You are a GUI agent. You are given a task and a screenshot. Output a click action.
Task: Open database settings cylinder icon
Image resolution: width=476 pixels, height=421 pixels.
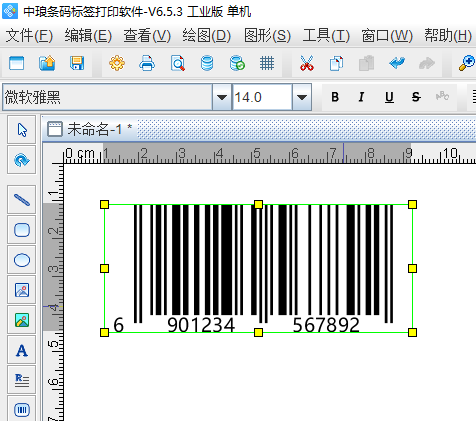click(207, 63)
